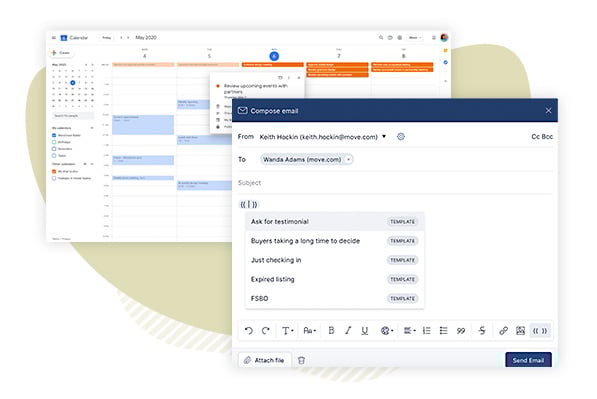Toggle bold formatting
The image size is (597, 399).
tap(331, 330)
